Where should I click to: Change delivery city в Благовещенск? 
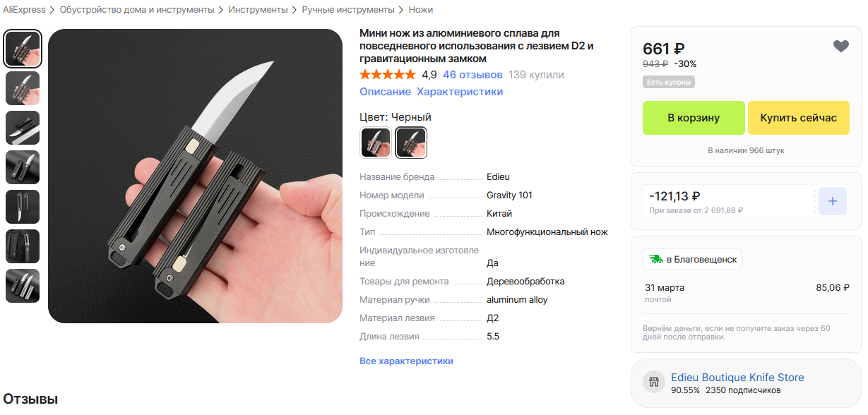[x=692, y=259]
